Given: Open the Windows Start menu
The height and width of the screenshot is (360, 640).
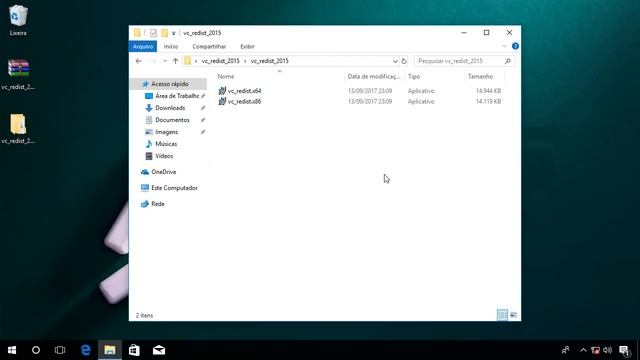Looking at the screenshot, I should click(x=12, y=350).
